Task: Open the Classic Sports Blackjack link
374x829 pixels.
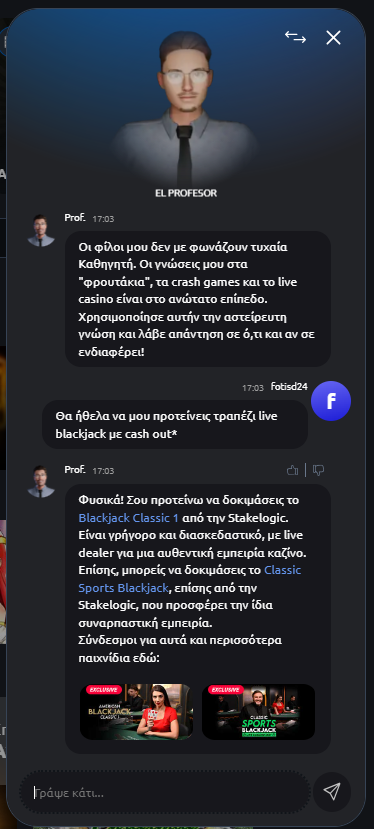Action: tap(189, 579)
